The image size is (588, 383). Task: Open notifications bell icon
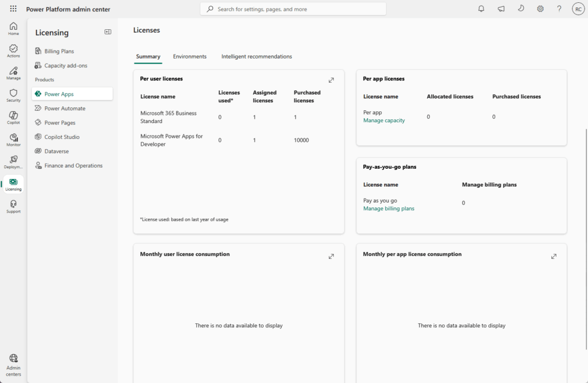click(x=481, y=9)
